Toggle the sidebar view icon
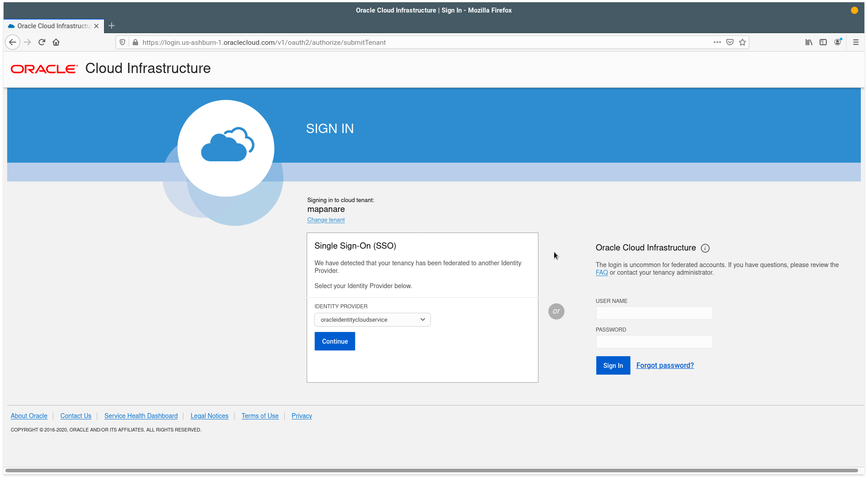Image resolution: width=868 pixels, height=479 pixels. click(x=823, y=42)
